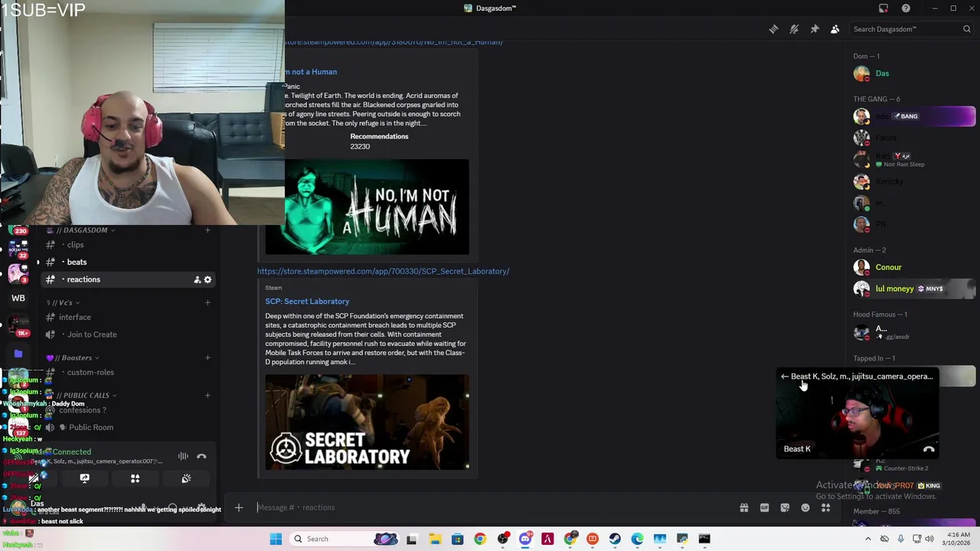Screen dimensions: 980x551
Task: Add channel to DASGASDOM category plus
Action: point(207,230)
